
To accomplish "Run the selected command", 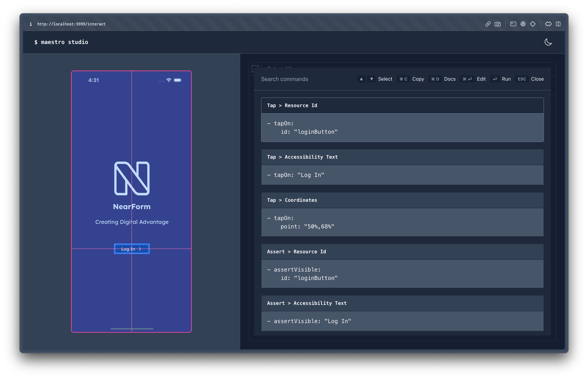I will [x=501, y=79].
